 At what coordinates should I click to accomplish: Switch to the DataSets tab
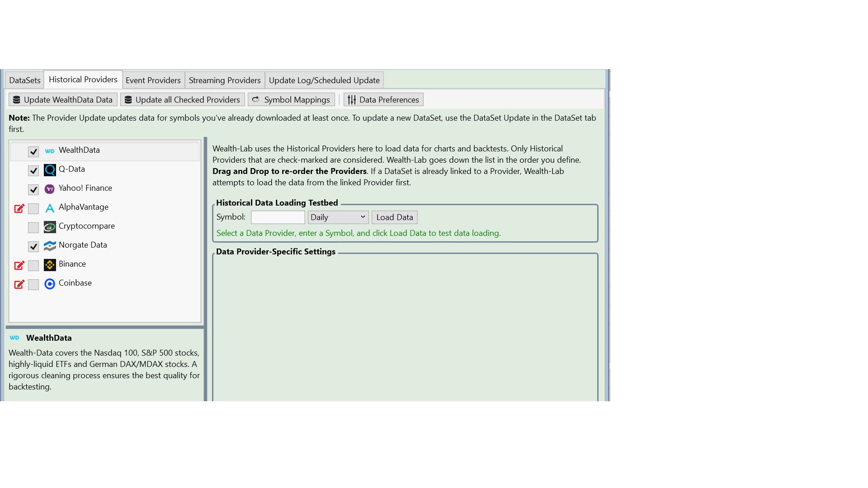(25, 80)
